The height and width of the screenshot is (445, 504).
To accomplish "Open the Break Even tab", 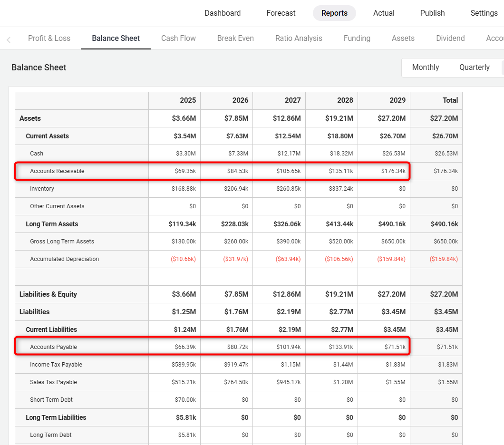I will [235, 38].
